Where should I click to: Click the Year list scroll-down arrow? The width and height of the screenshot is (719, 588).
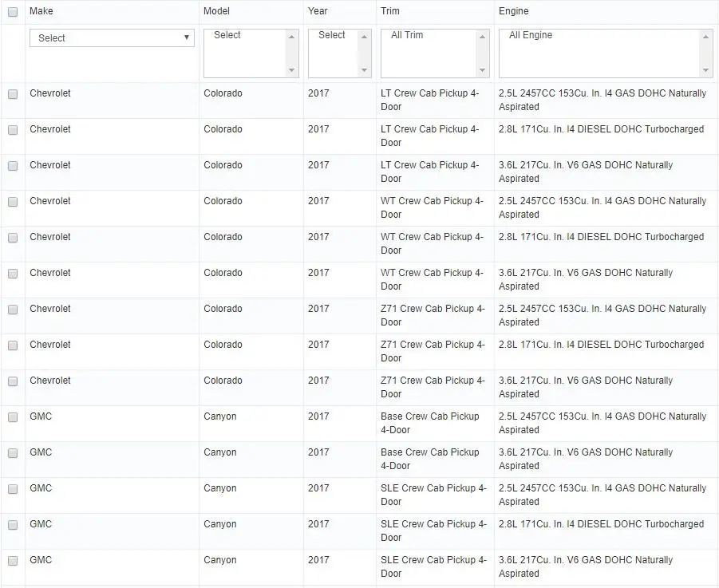point(364,70)
